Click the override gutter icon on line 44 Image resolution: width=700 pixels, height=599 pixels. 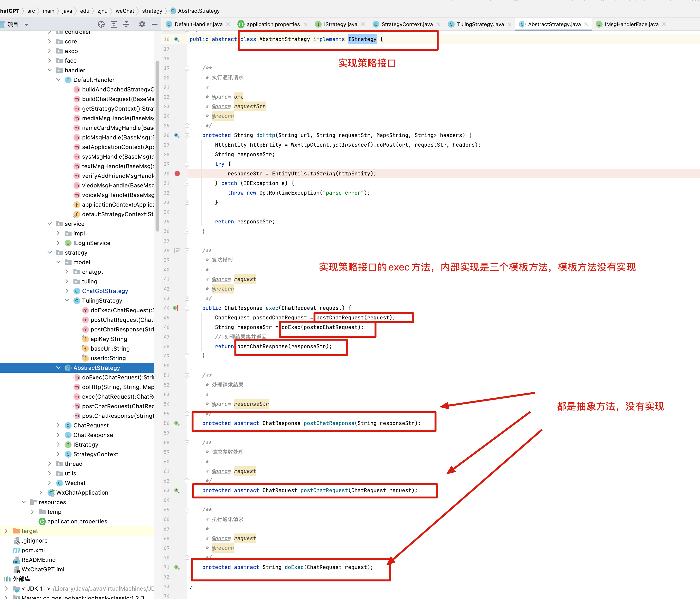pos(176,308)
